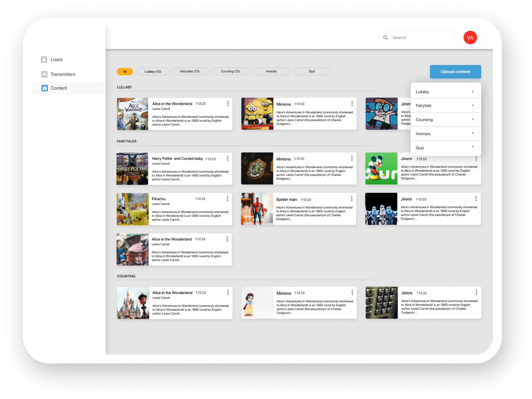Open options menu for Counting Minions card
The image size is (532, 399).
pyautogui.click(x=352, y=292)
